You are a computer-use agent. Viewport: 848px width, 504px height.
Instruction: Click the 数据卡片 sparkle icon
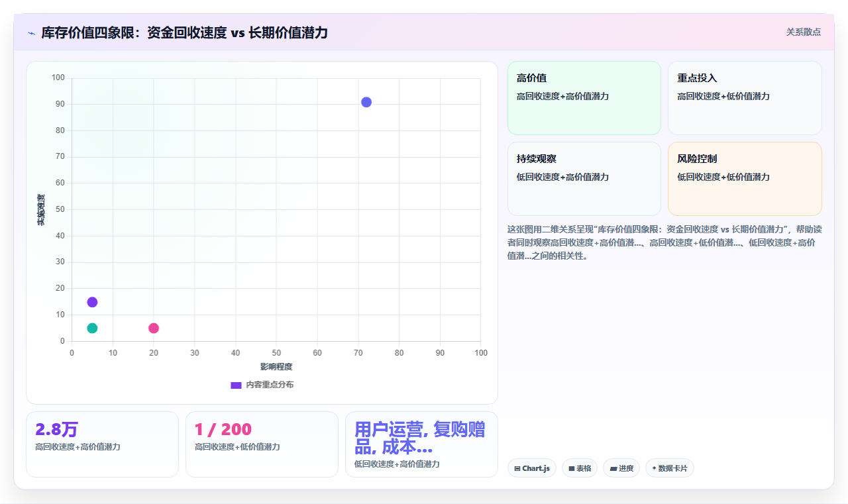(x=654, y=468)
